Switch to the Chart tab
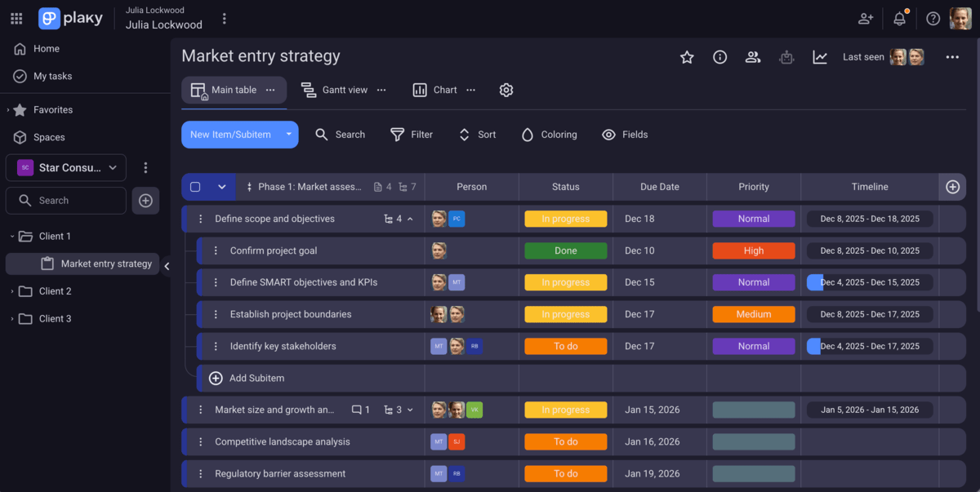This screenshot has height=492, width=980. pyautogui.click(x=435, y=90)
